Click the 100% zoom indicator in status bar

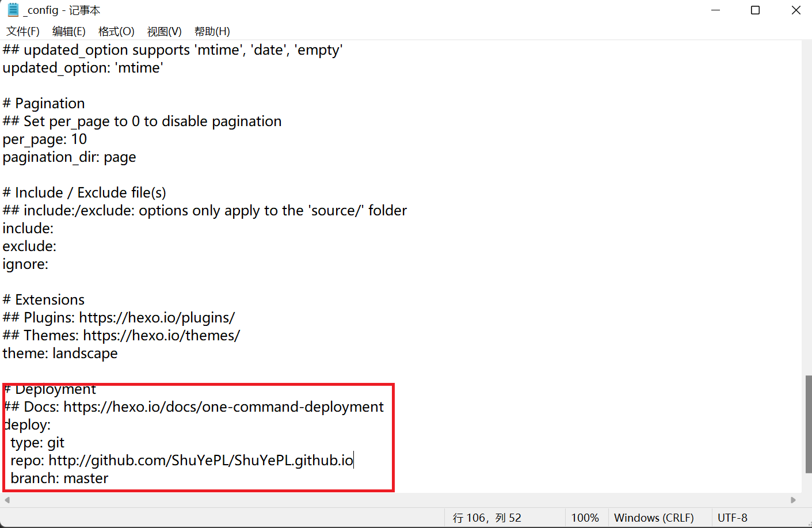pos(585,518)
